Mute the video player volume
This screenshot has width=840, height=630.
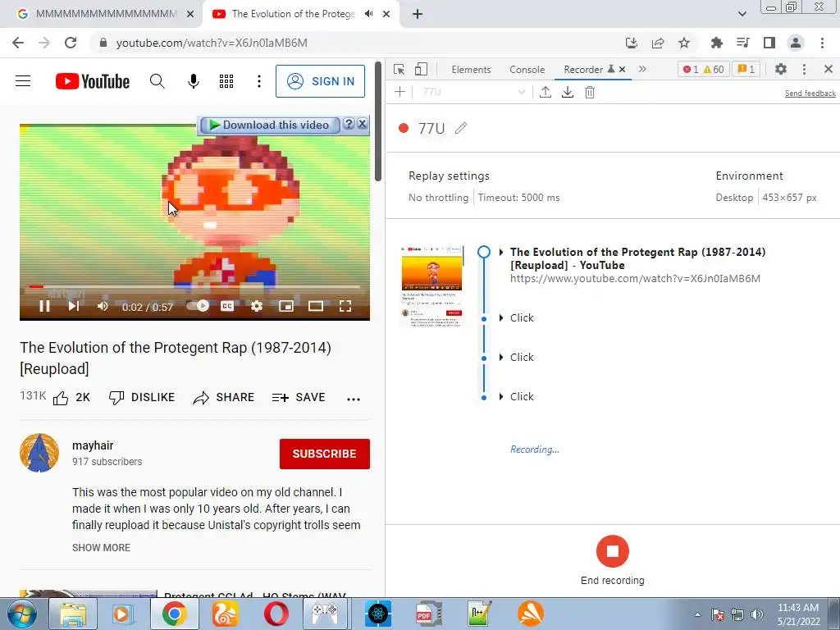click(x=103, y=306)
